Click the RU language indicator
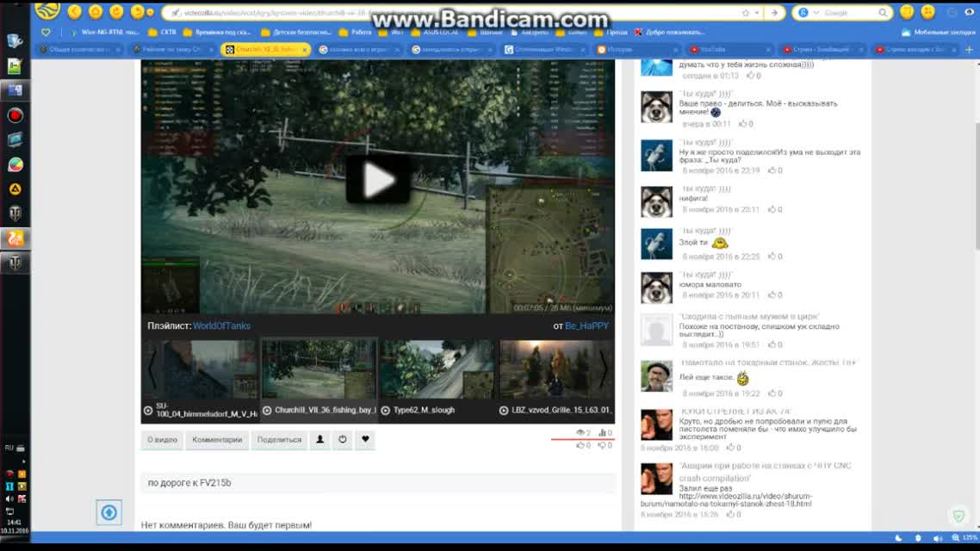This screenshot has height=551, width=980. [x=9, y=448]
